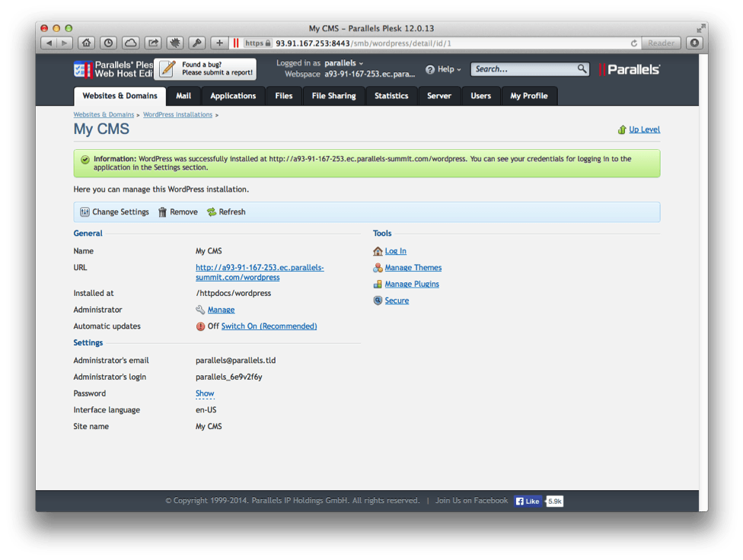The width and height of the screenshot is (743, 560).
Task: Expand the 'parallels' logged-in user dropdown
Action: click(x=344, y=63)
